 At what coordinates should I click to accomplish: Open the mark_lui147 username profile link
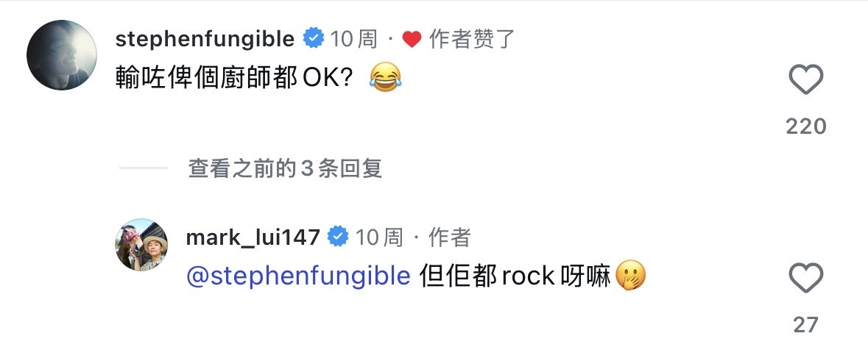253,237
